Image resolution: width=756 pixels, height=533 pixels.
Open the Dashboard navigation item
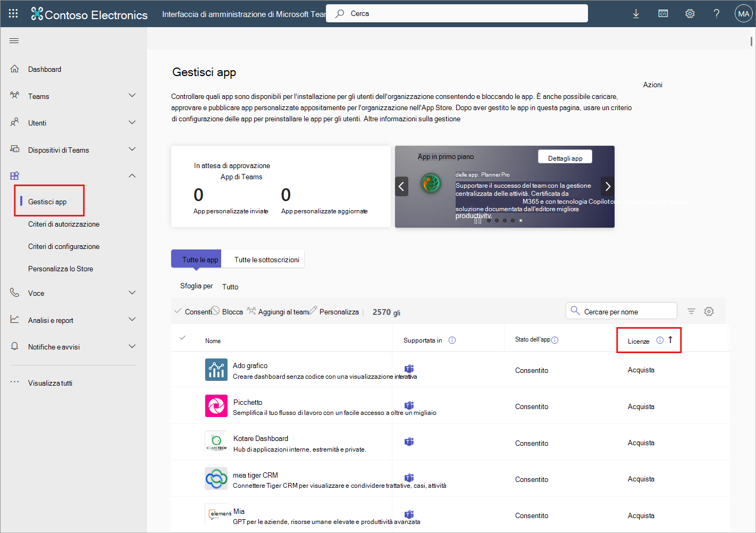tap(45, 69)
